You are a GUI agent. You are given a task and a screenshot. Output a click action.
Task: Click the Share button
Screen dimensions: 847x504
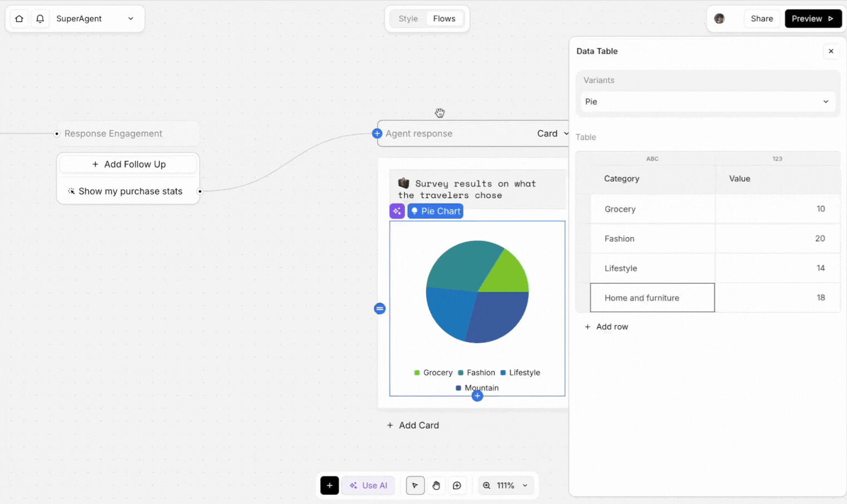tap(762, 18)
